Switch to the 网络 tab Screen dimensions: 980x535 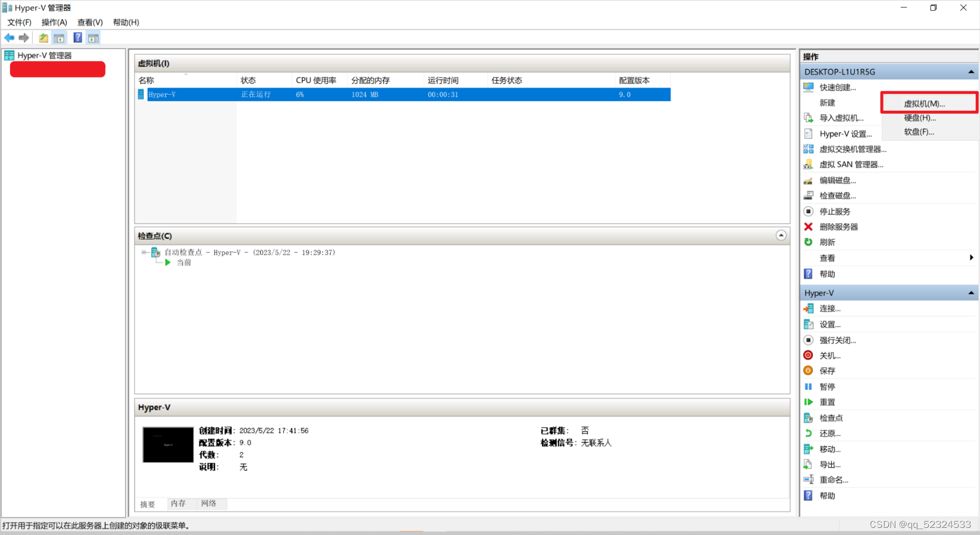coord(209,503)
